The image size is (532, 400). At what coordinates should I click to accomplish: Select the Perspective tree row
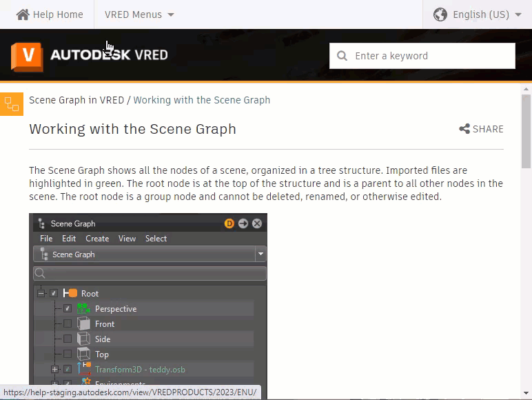click(x=144, y=308)
